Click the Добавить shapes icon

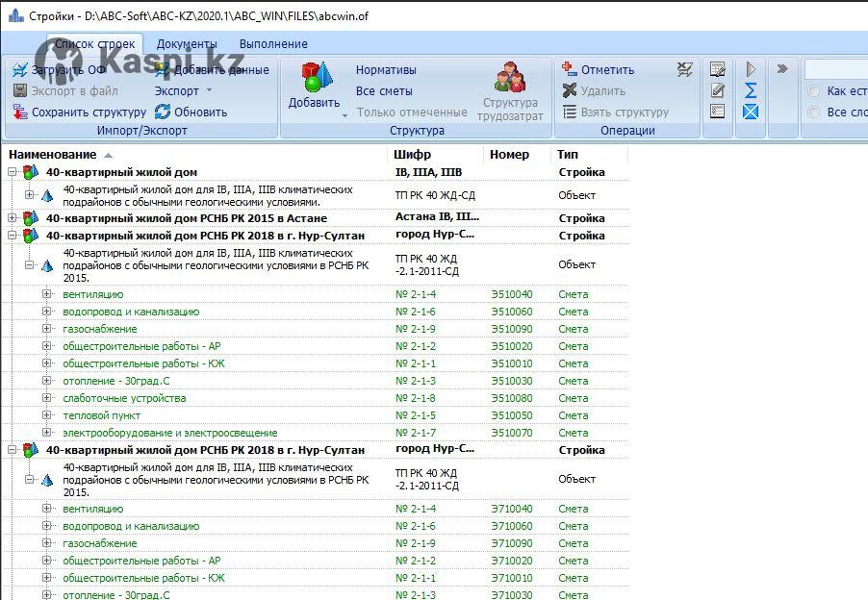314,77
